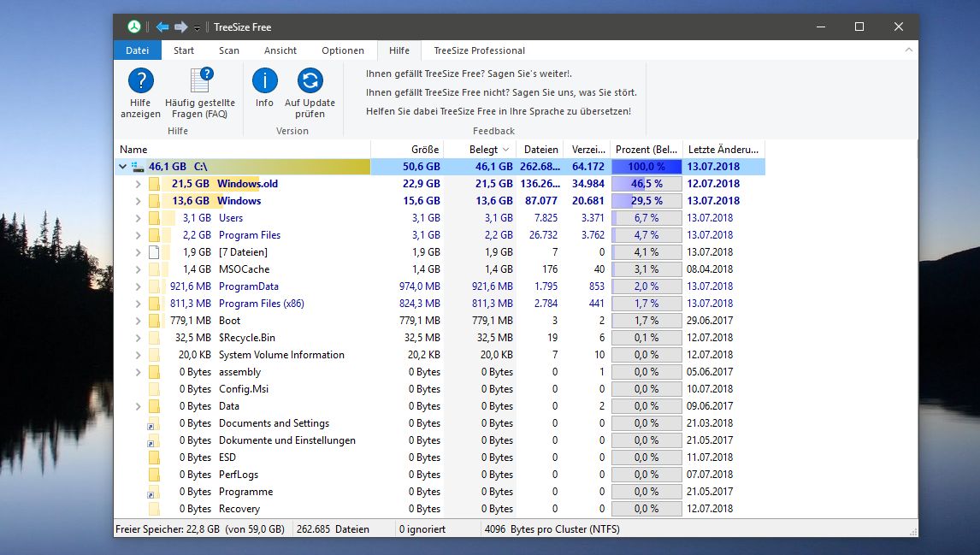Image resolution: width=980 pixels, height=555 pixels.
Task: Click the Users folder icon
Action: 154,218
